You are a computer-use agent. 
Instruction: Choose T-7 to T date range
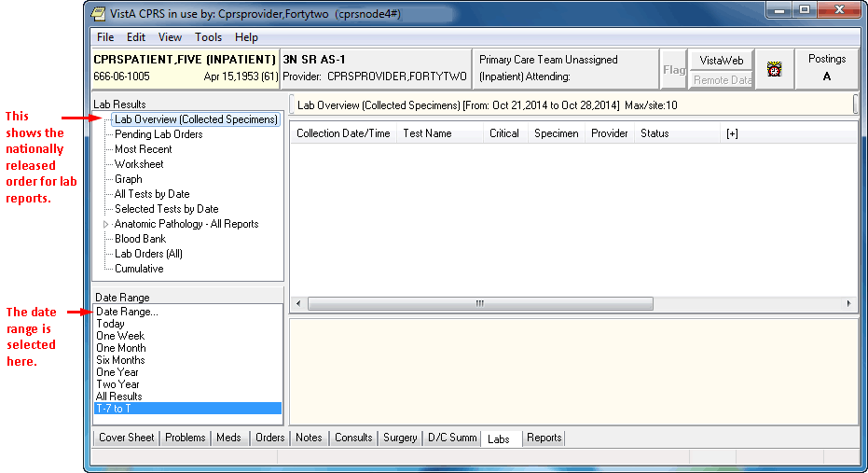click(187, 409)
